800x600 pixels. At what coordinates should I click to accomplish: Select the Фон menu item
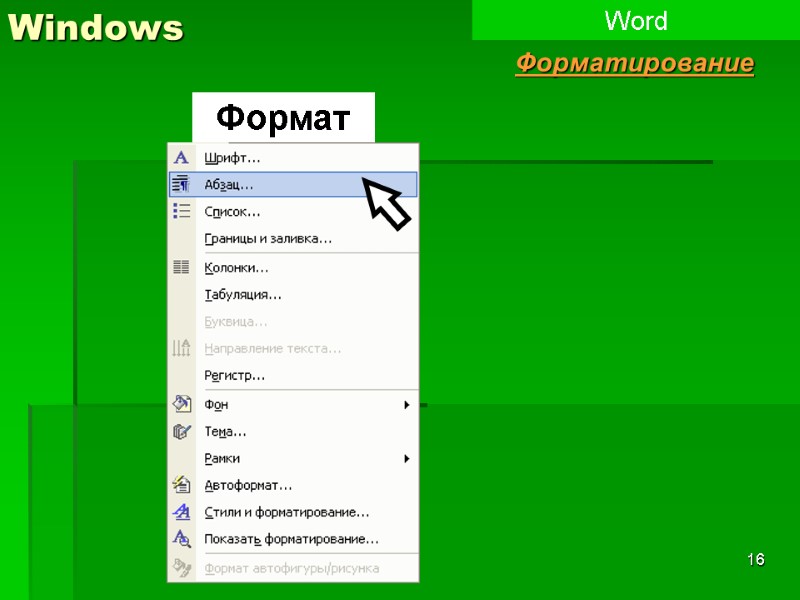coord(293,405)
